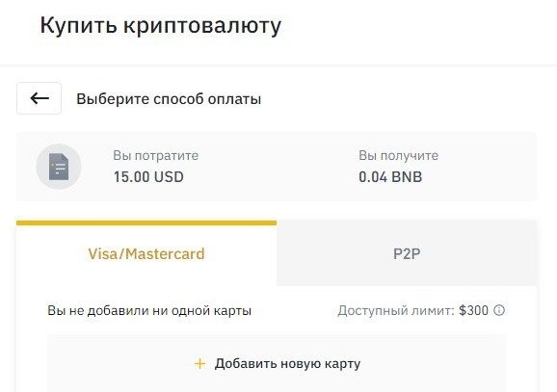Click the gray document order icon
This screenshot has width=557, height=392.
59,167
